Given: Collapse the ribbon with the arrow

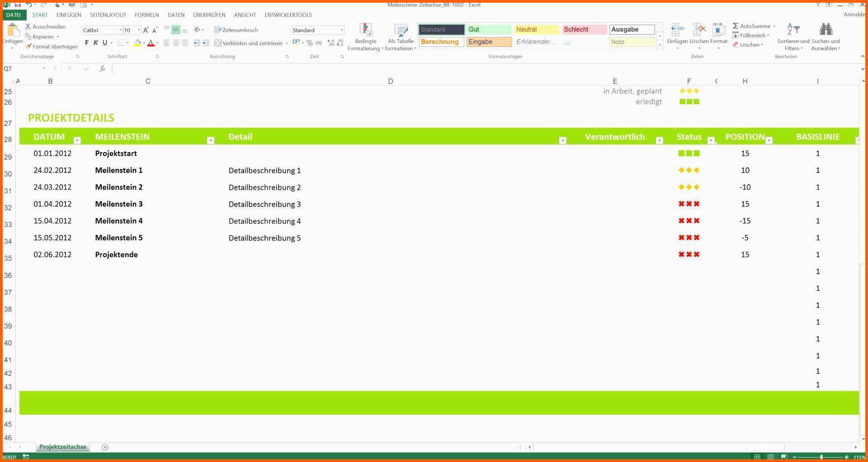Looking at the screenshot, I should [862, 56].
